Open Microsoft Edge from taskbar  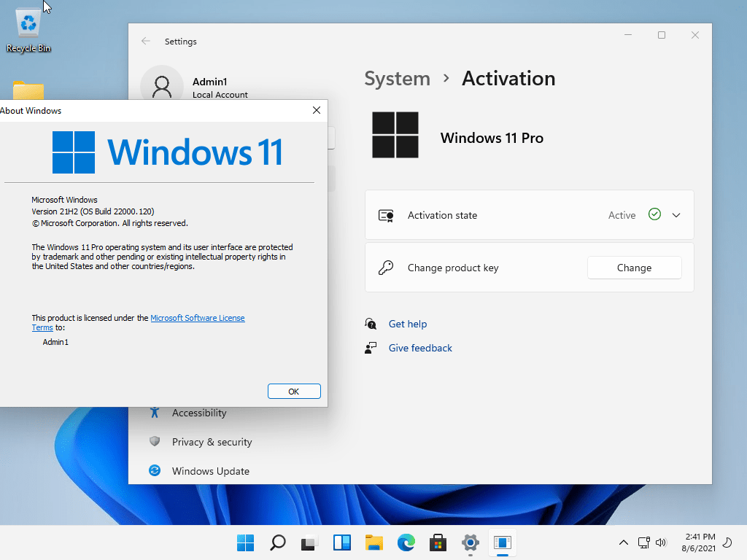pyautogui.click(x=406, y=542)
